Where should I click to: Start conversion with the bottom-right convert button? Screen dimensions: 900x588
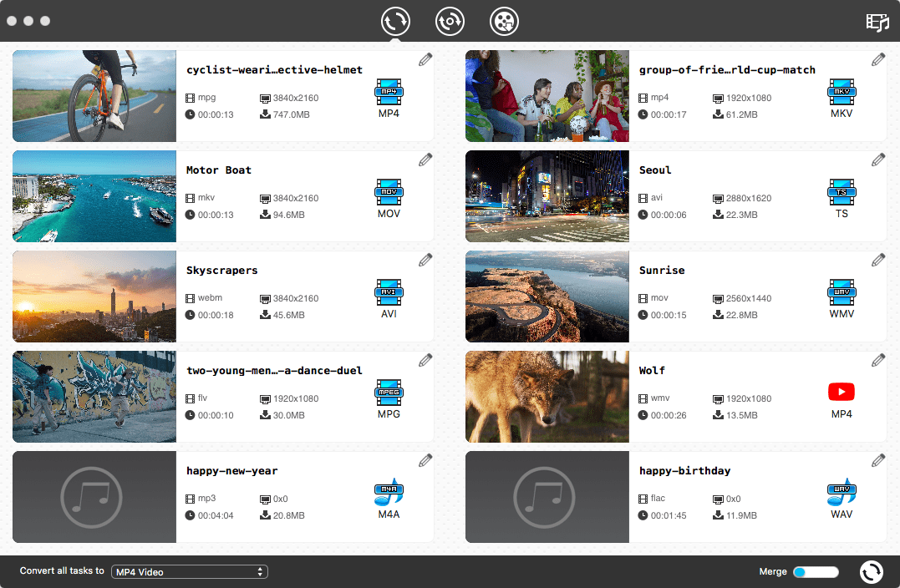pyautogui.click(x=871, y=572)
